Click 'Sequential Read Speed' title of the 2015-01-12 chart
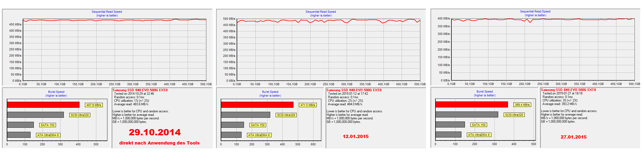Viewport: 644px width, 164px height. pyautogui.click(x=321, y=12)
